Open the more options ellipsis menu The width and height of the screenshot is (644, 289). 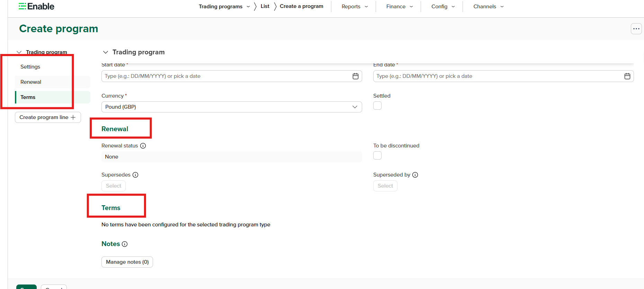pos(636,29)
